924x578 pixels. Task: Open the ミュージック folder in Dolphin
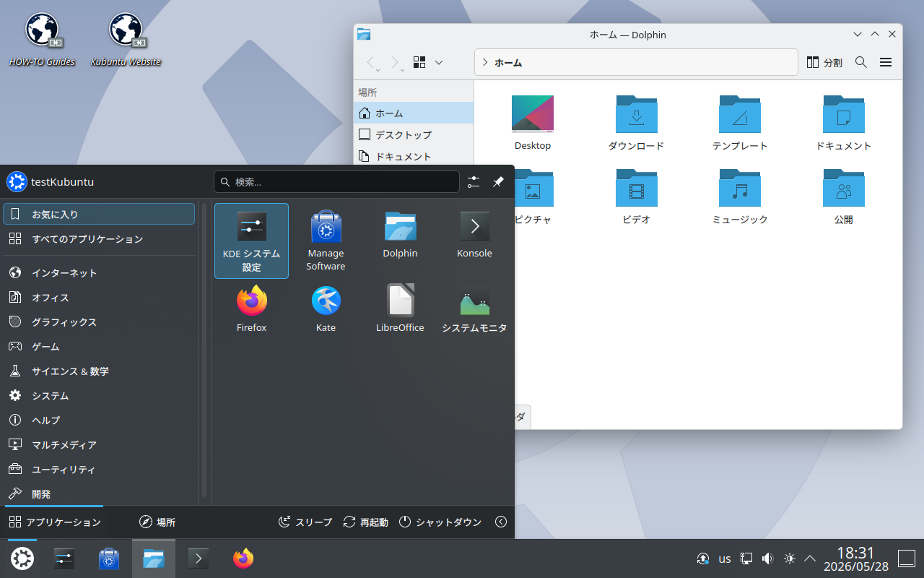pos(740,197)
